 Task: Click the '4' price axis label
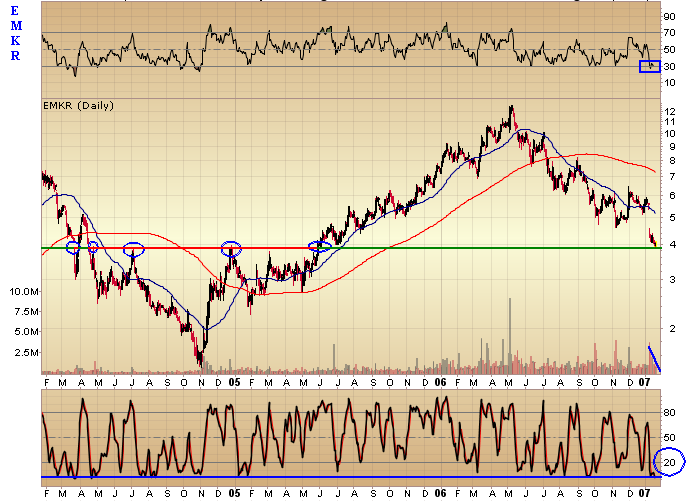pos(672,245)
